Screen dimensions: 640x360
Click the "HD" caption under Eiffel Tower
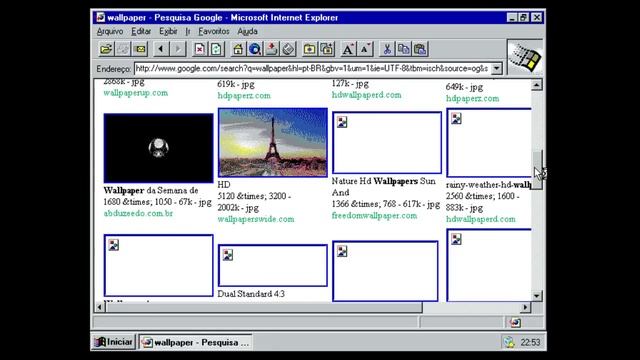(224, 184)
